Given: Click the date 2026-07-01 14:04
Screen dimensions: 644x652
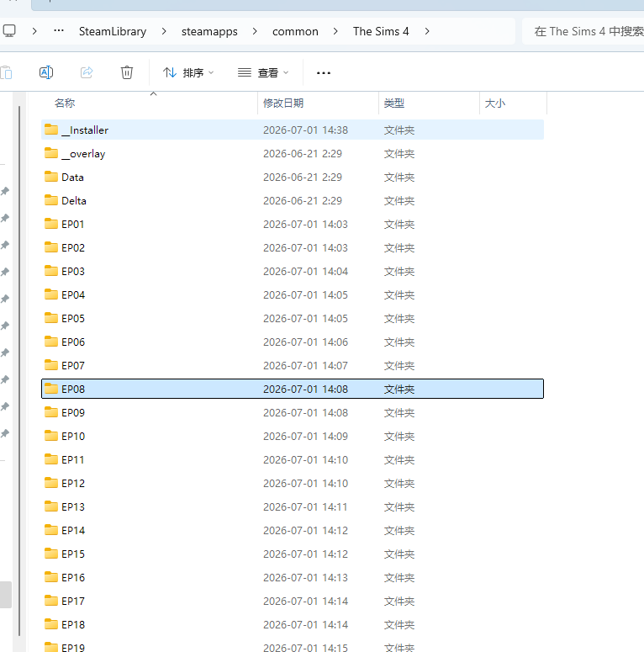Looking at the screenshot, I should point(305,272).
